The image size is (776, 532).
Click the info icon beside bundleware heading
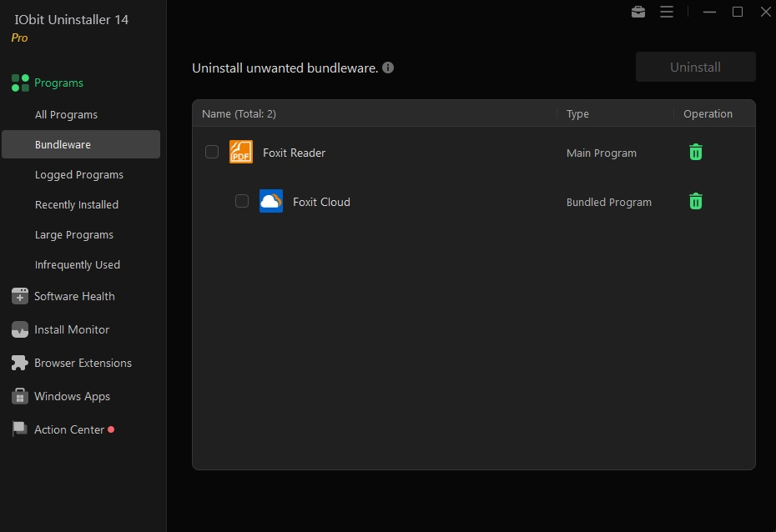coord(388,68)
